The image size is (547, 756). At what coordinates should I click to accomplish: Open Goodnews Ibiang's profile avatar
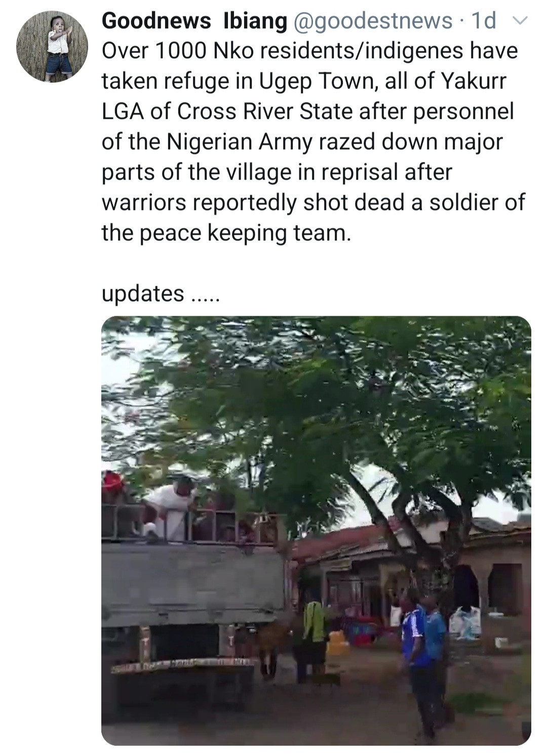pos(52,47)
